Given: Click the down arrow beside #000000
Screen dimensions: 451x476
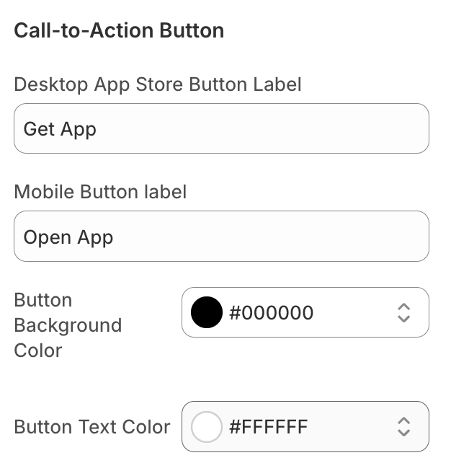Looking at the screenshot, I should pos(403,319).
